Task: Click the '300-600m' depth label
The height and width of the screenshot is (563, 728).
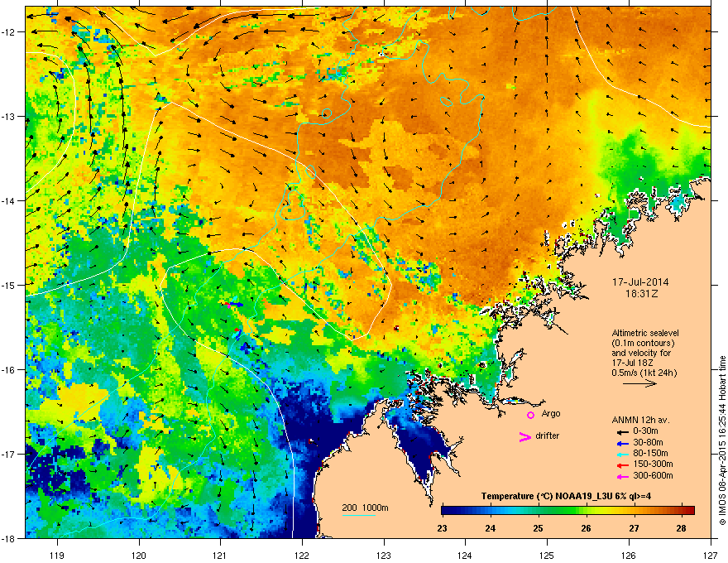Action: [653, 475]
